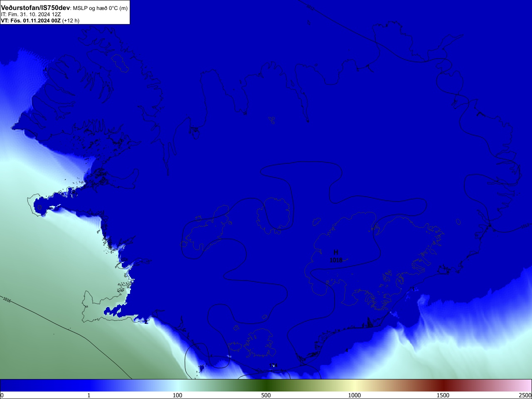Click the 'MSLP og hæð 0°C (m)' label

point(100,8)
